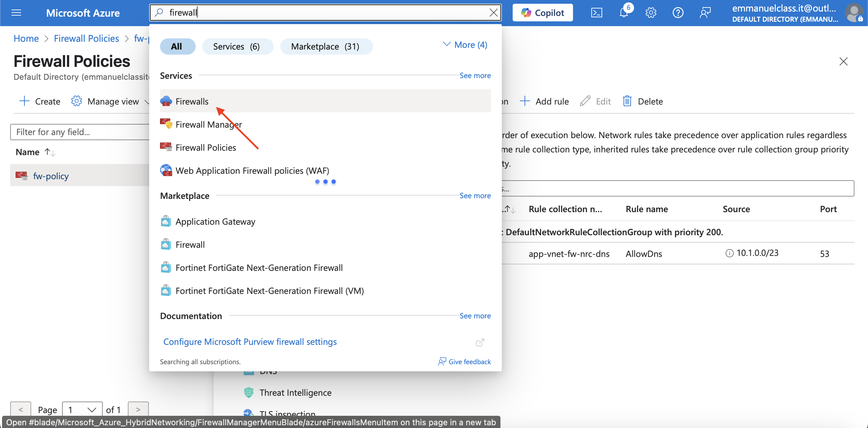The image size is (868, 428).
Task: Click the Firewall Manager icon
Action: tap(166, 124)
